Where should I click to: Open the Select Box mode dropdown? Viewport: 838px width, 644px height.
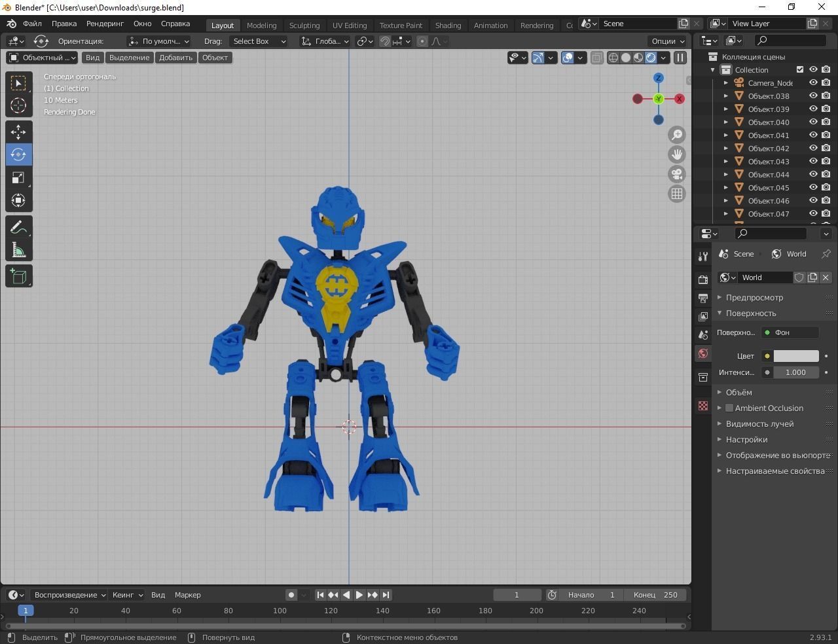(x=259, y=41)
